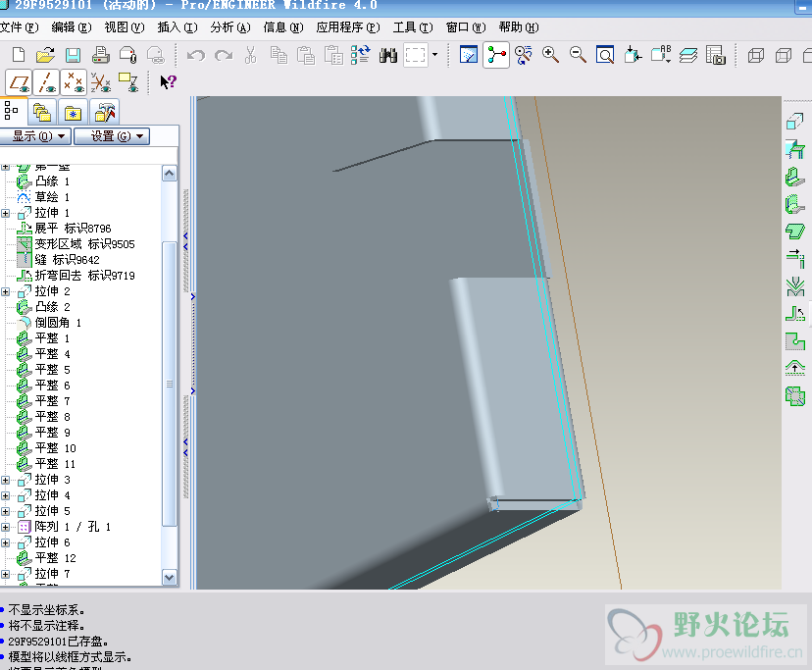The image size is (812, 670).
Task: Expand the 拉伸 1 tree node
Action: (x=5, y=213)
